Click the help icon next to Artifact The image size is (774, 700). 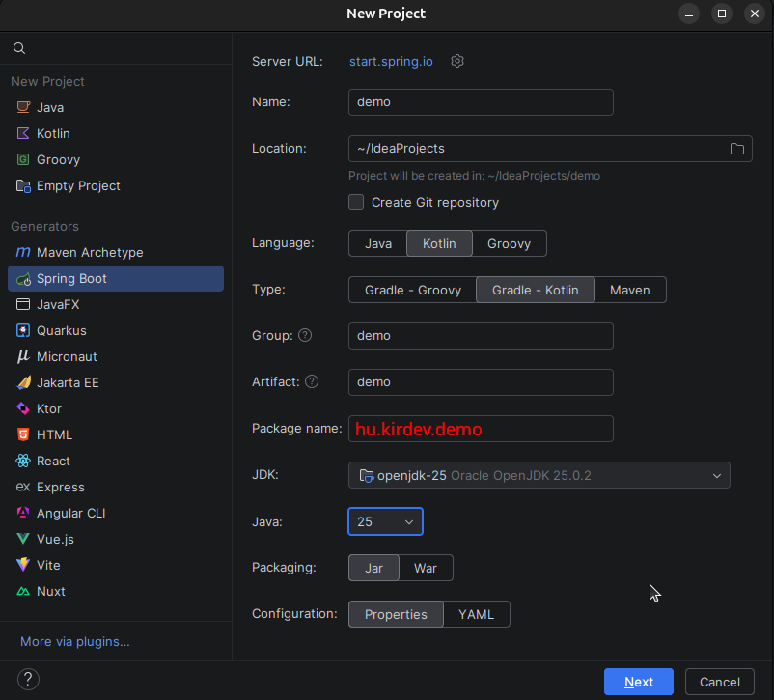pos(312,381)
